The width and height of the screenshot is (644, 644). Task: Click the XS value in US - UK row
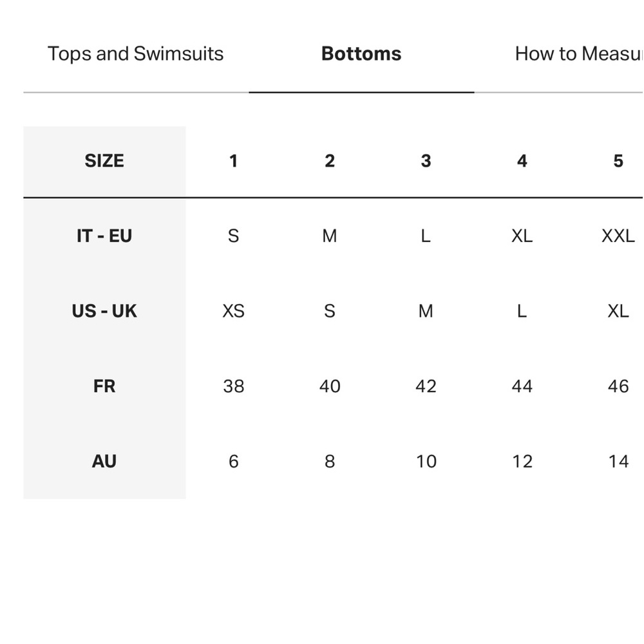pyautogui.click(x=234, y=311)
